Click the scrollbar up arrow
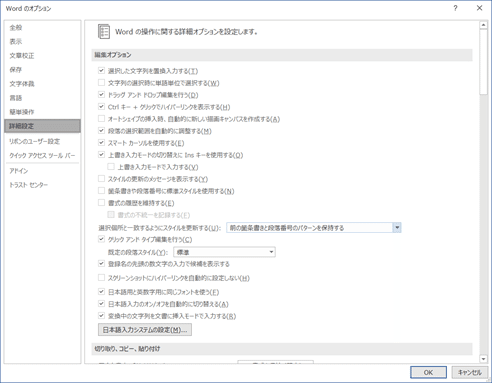Screen dimensions: 492x383 483,25
